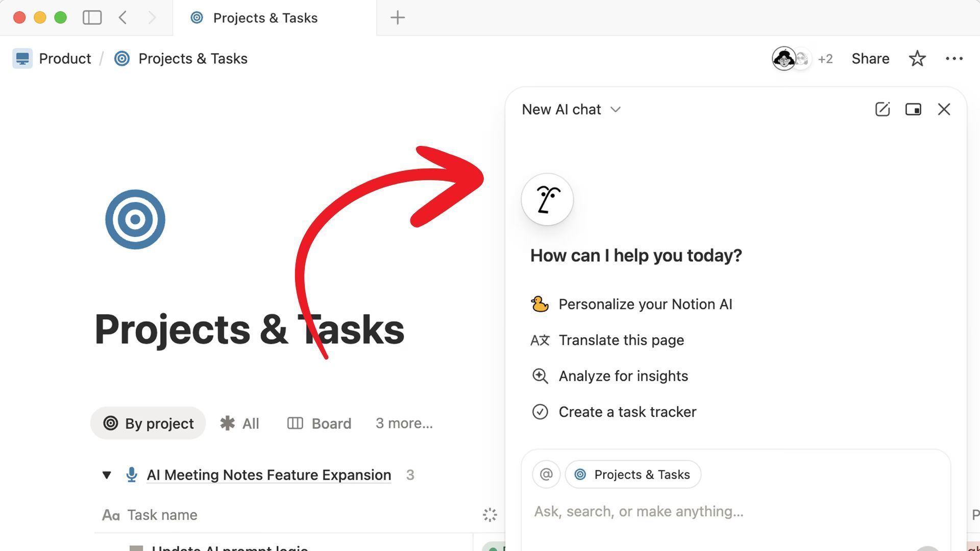
Task: Click the Share button
Action: (870, 59)
